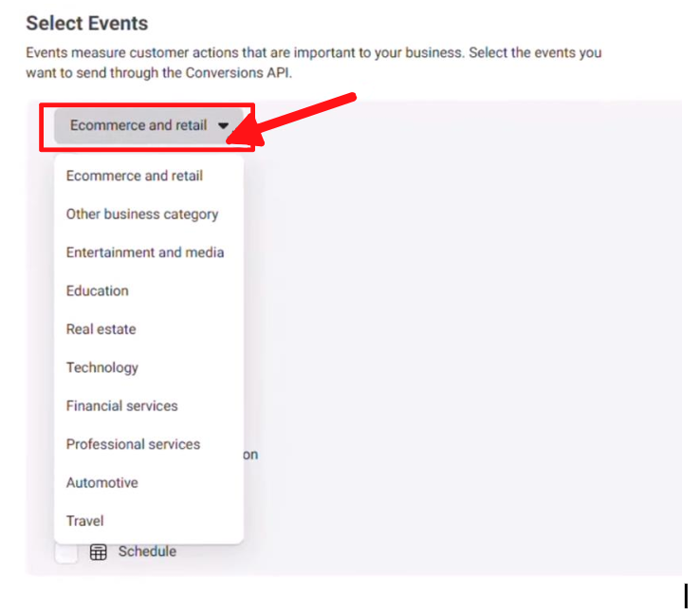Choose Real estate in the category list
The height and width of the screenshot is (616, 700).
pyautogui.click(x=101, y=329)
